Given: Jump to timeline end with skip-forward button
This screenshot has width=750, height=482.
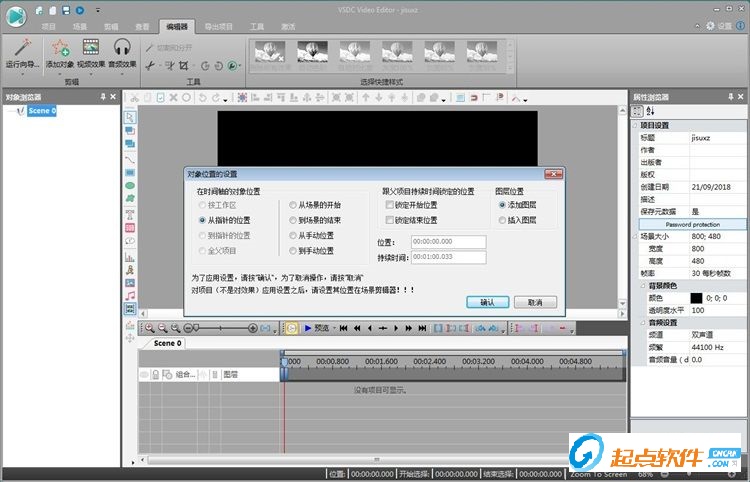Looking at the screenshot, I should (x=422, y=328).
